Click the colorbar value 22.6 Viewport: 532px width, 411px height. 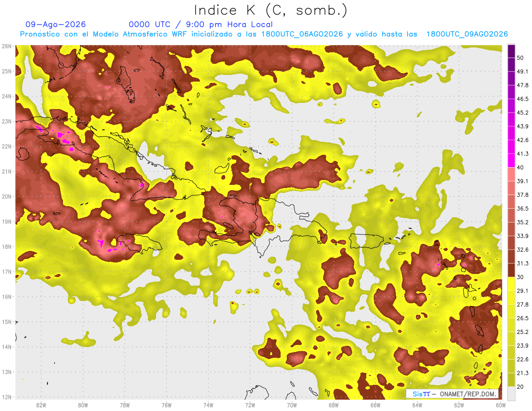coord(523,360)
